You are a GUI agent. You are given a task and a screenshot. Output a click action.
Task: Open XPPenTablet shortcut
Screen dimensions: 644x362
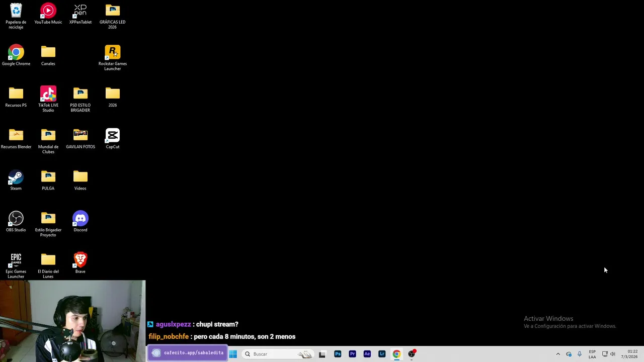(80, 14)
